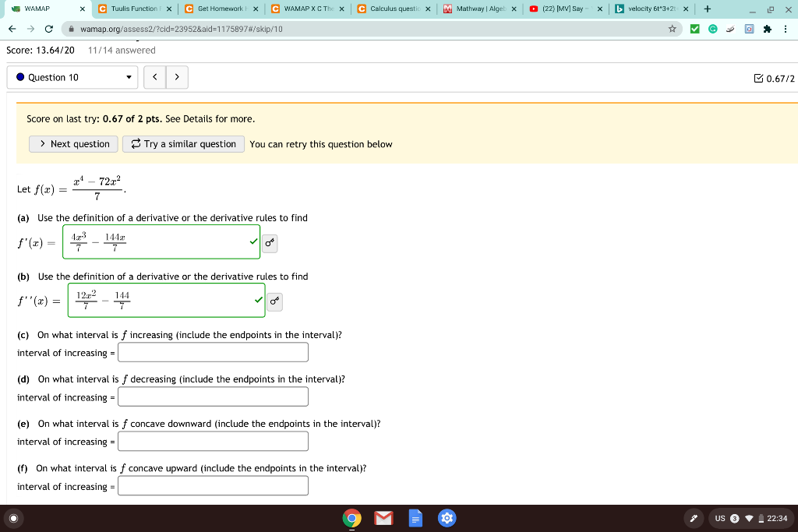Click the Next question button
The height and width of the screenshot is (532, 798).
72,144
